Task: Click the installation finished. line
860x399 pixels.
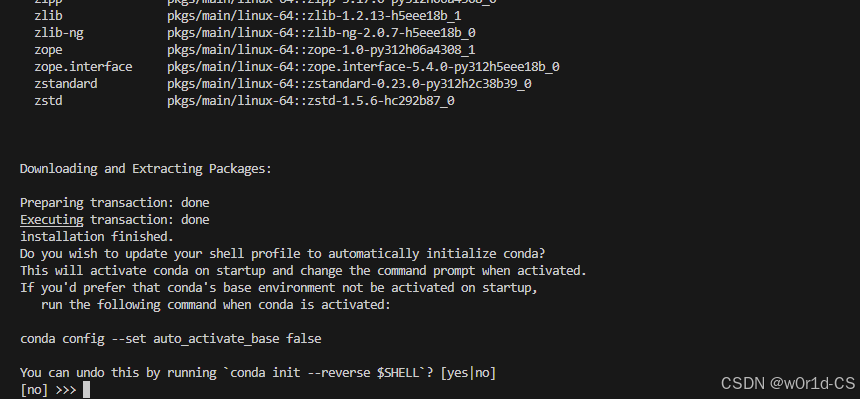Action: (97, 237)
